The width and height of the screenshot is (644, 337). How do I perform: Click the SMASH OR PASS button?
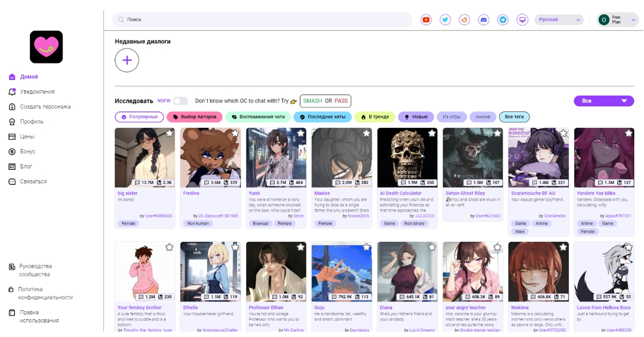[x=325, y=101]
